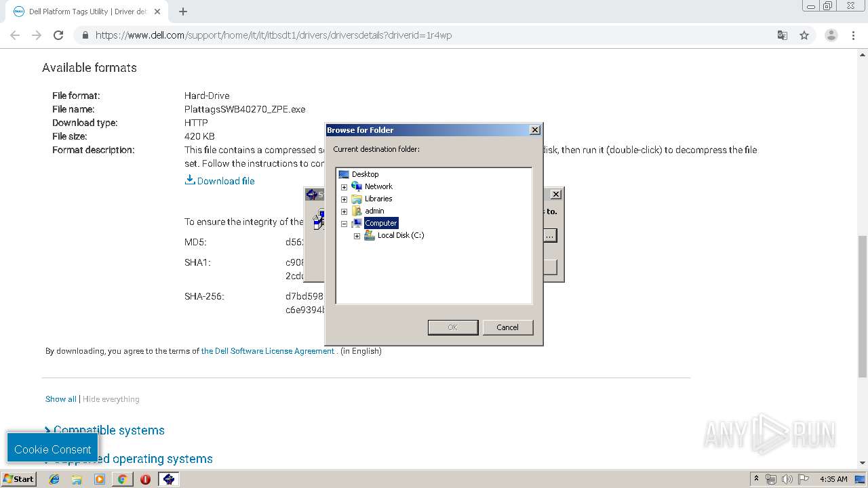Click the browse (...) button behind dialog
The width and height of the screenshot is (868, 488).
[x=550, y=235]
